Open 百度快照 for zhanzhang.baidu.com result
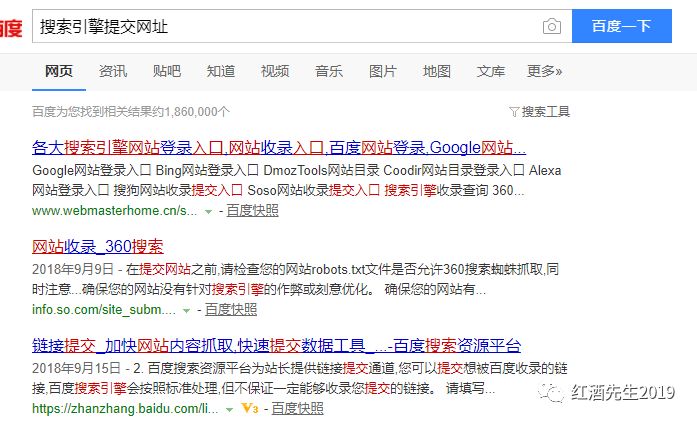 (x=297, y=408)
